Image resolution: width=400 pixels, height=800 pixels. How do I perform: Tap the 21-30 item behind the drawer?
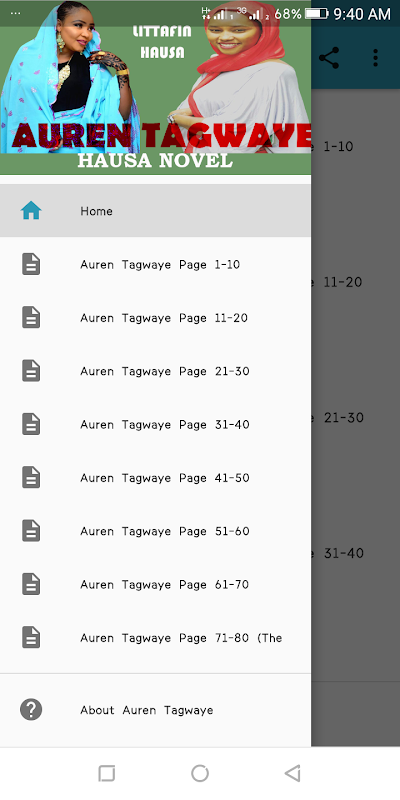343,417
